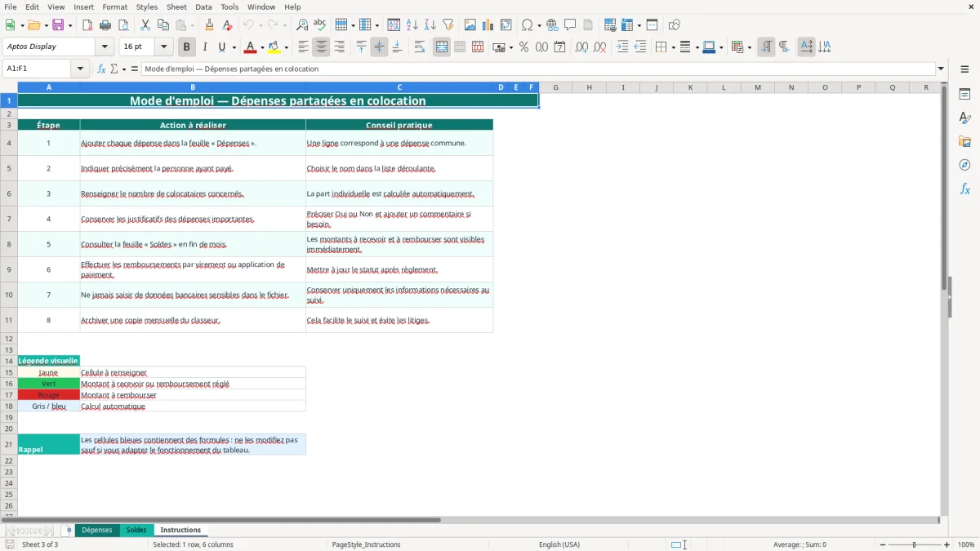Click the Cut scissors icon
This screenshot has height=551, width=980.
click(145, 25)
